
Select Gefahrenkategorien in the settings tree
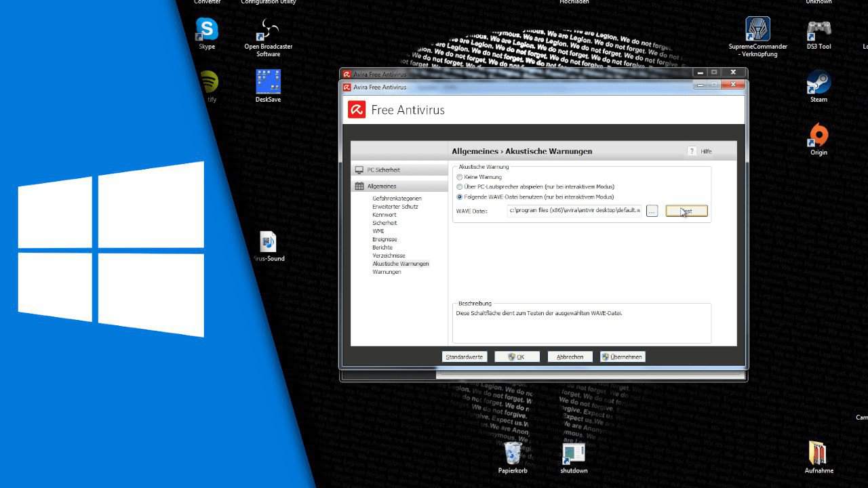[397, 199]
